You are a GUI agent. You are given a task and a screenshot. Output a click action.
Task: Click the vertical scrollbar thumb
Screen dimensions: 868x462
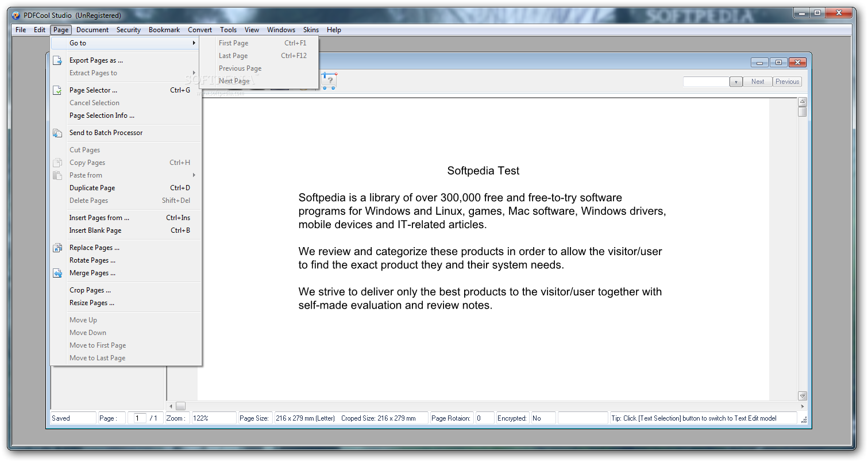coord(803,111)
